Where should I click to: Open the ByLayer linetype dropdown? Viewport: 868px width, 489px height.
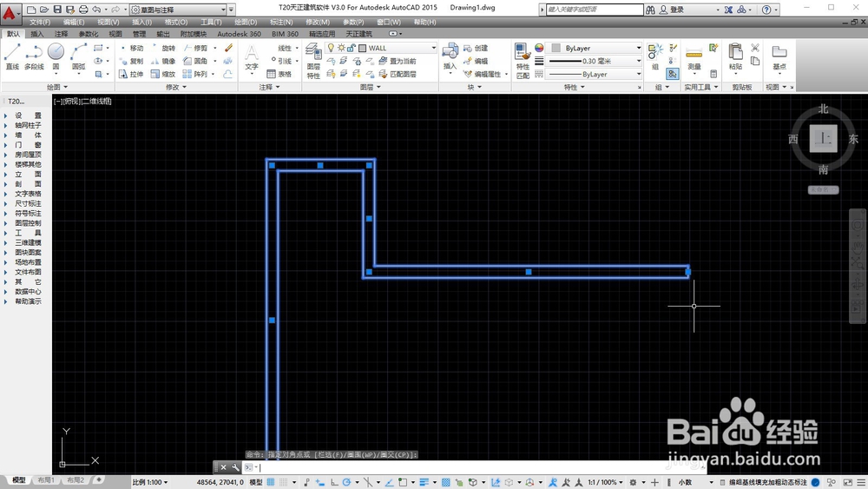coord(638,74)
